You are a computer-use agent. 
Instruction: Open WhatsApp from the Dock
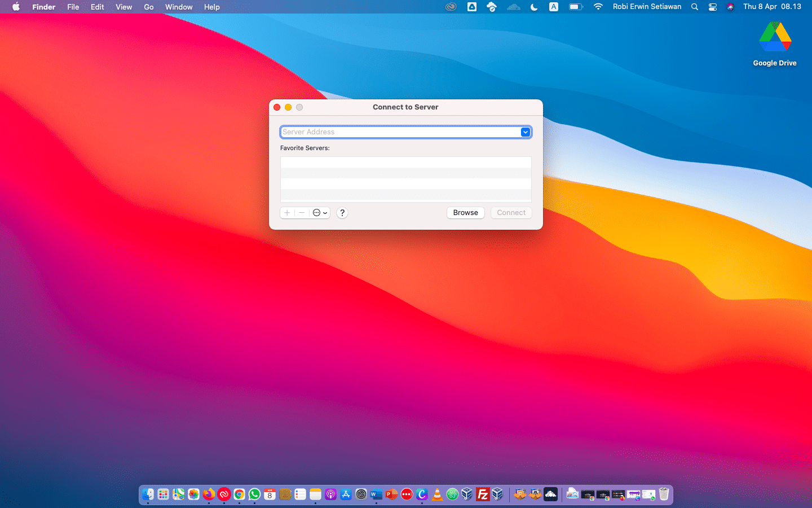(254, 494)
